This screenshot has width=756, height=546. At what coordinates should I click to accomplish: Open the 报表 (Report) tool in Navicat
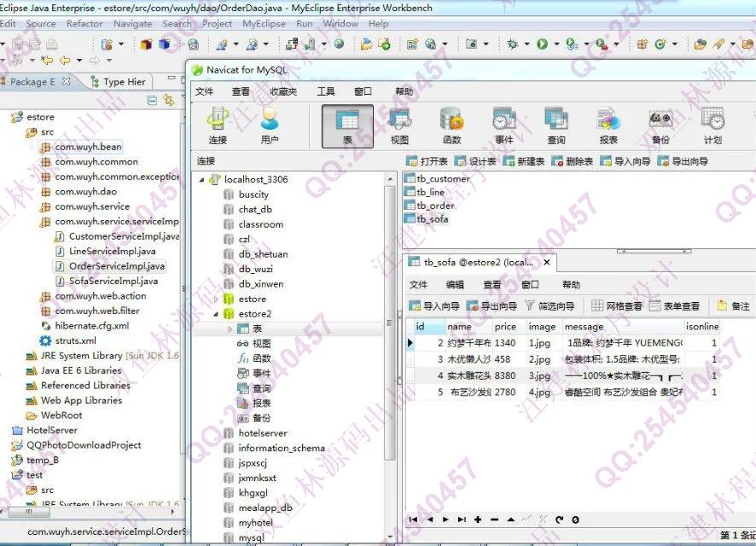[608, 125]
